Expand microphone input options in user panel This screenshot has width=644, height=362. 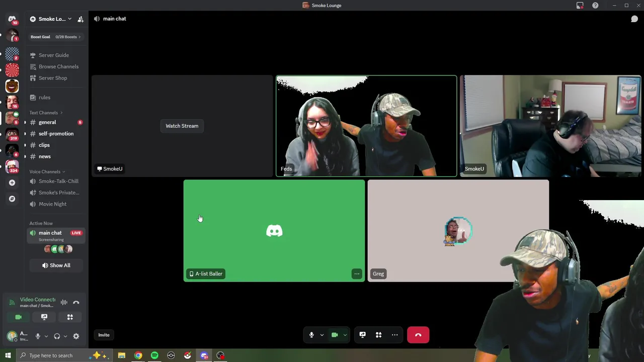[46, 336]
